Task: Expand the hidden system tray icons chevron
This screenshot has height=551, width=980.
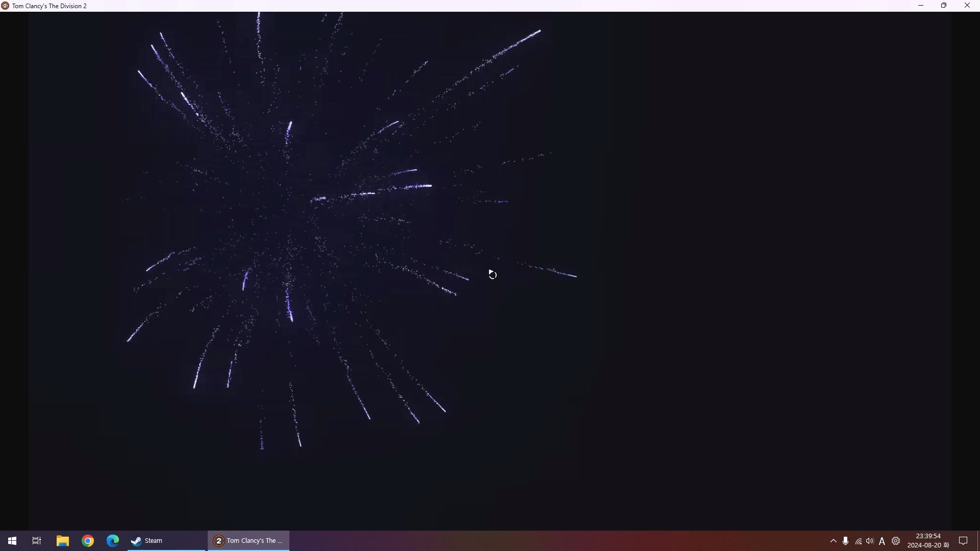Action: coord(834,541)
